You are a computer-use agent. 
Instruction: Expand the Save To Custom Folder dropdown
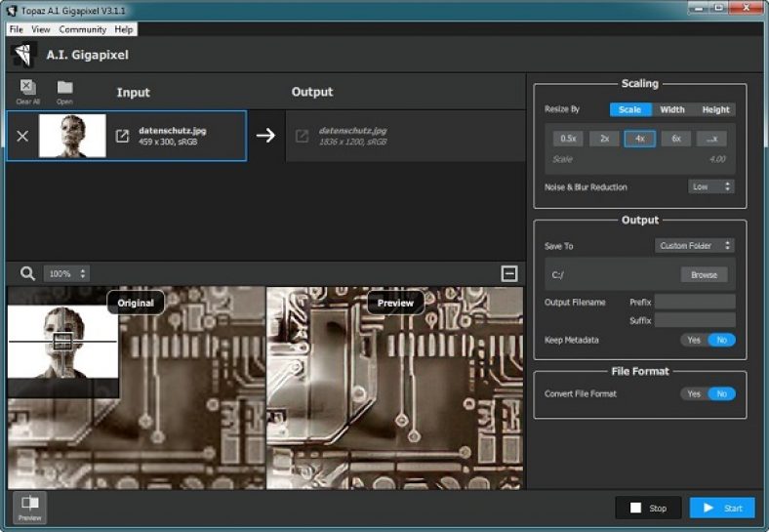click(695, 246)
